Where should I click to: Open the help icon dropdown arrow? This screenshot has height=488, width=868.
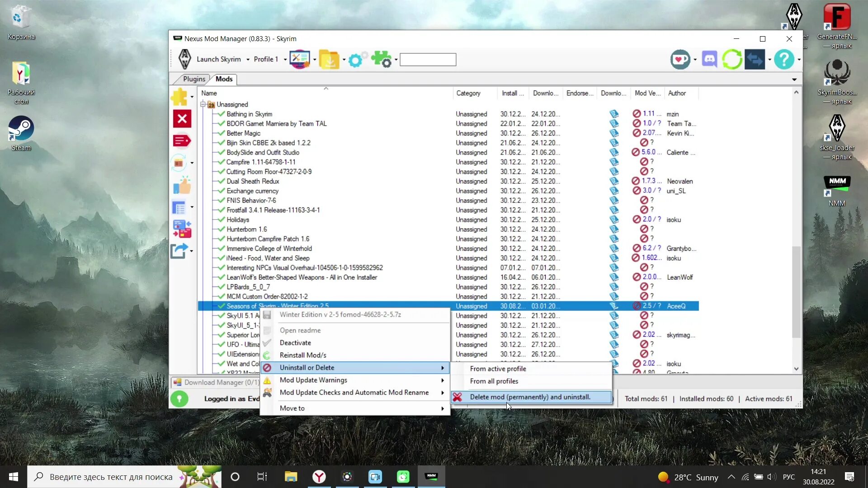(x=799, y=60)
